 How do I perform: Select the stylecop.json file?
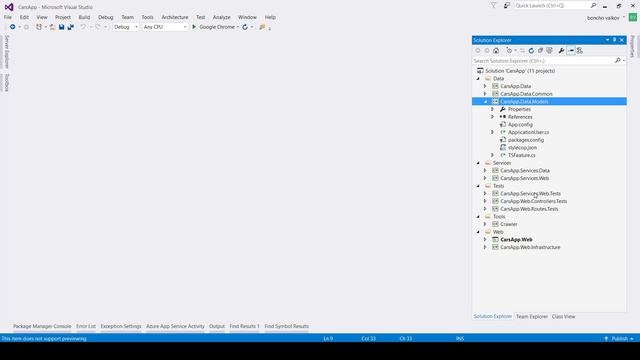pos(522,147)
